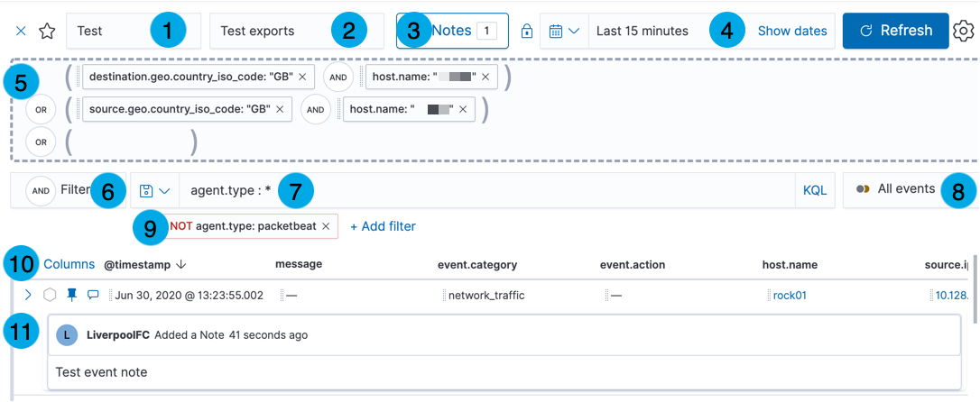Remove NOT agent.type: packetbeat filter

326,226
